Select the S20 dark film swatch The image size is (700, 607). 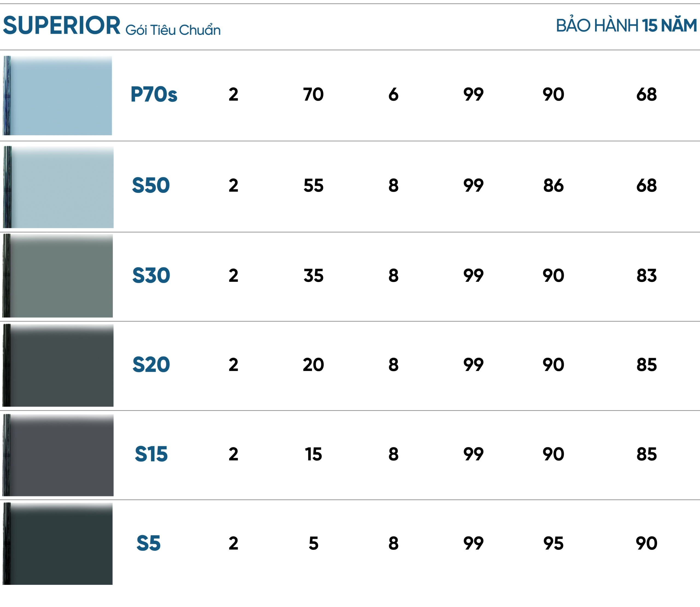coord(58,365)
